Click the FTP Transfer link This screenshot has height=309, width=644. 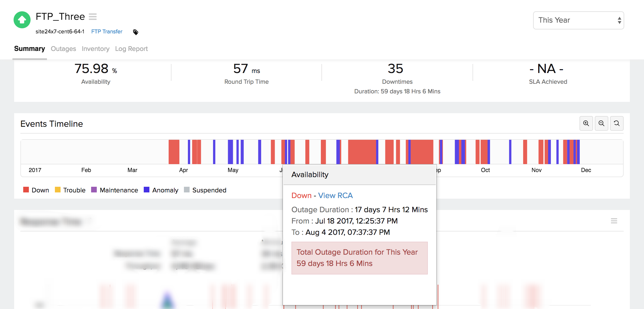pos(107,31)
